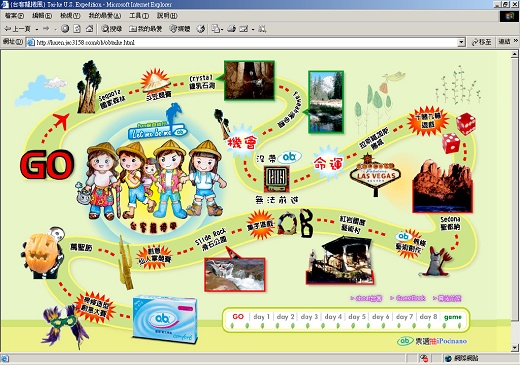The height and width of the screenshot is (365, 520).
Task: Click the 移至 Go button
Action: (482, 42)
